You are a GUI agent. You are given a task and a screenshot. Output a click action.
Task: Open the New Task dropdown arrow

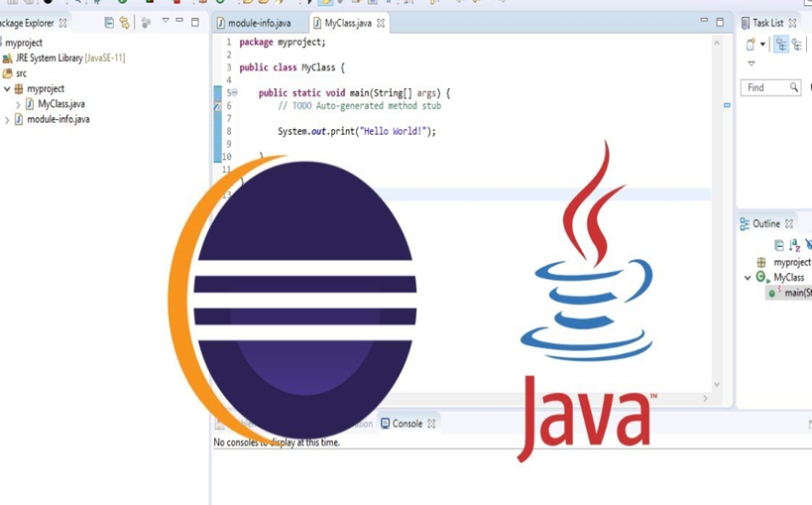(x=762, y=45)
